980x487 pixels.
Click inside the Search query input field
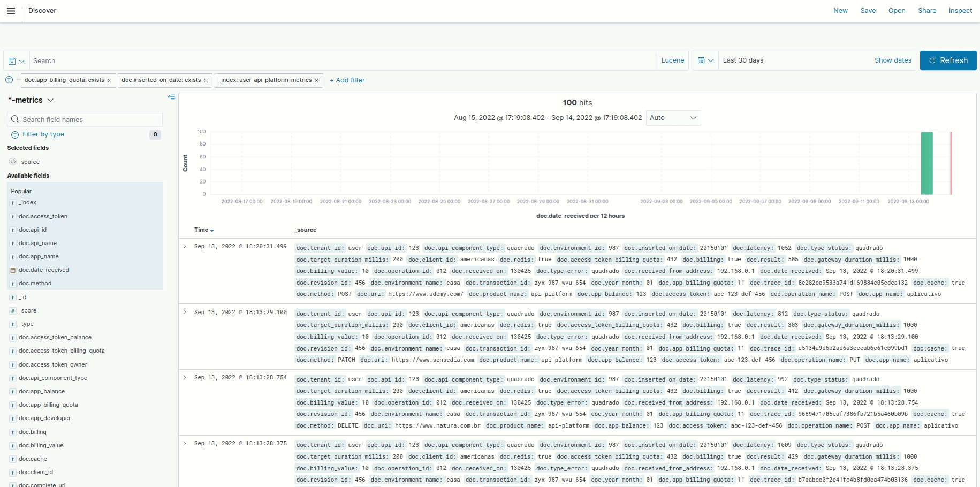click(214, 60)
